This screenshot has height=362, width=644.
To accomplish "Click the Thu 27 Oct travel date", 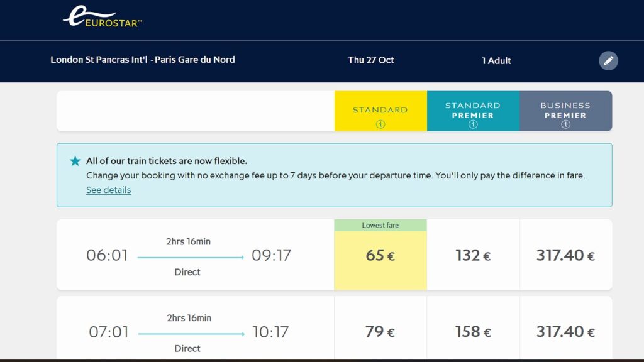I will pyautogui.click(x=370, y=60).
